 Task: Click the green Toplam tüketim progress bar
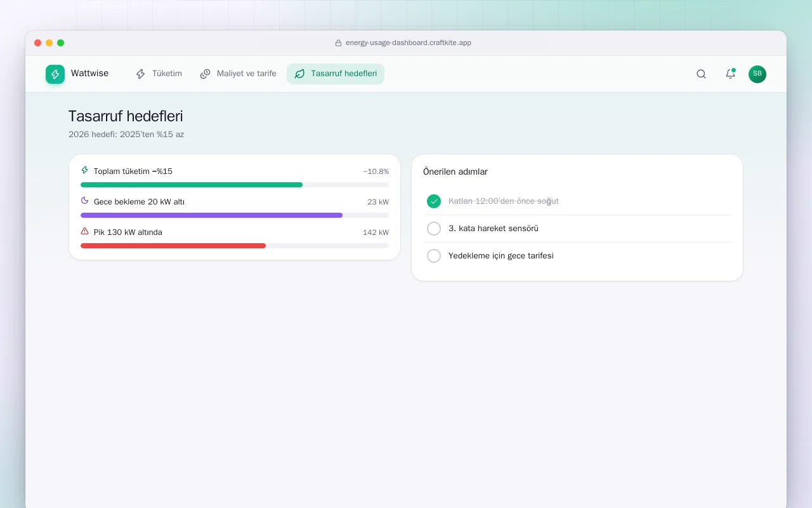click(x=235, y=185)
